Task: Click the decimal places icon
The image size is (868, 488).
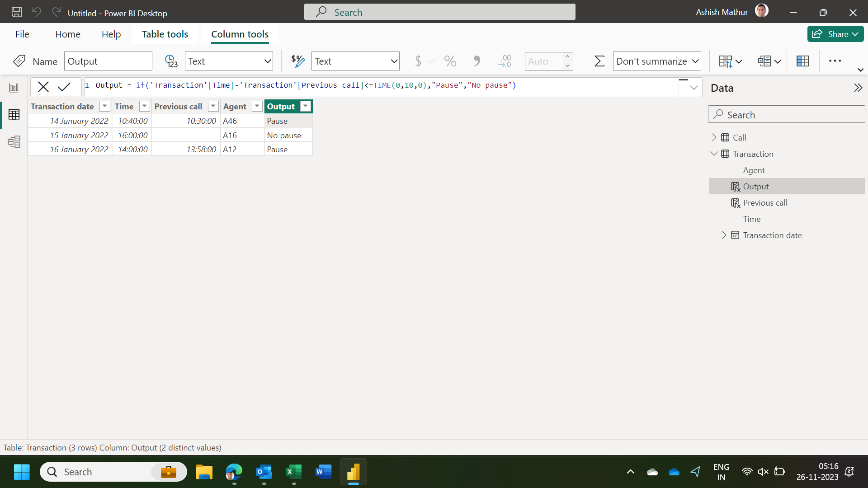Action: click(505, 61)
